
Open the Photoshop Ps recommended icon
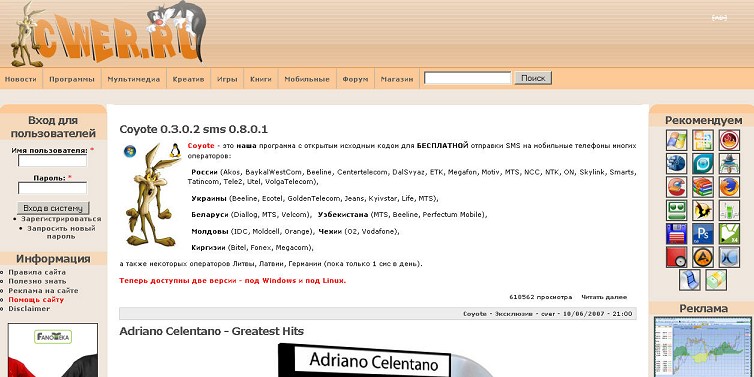(703, 234)
